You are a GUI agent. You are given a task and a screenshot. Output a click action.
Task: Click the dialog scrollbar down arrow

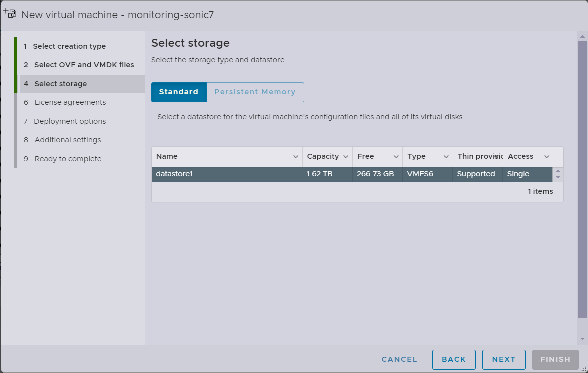(x=582, y=339)
